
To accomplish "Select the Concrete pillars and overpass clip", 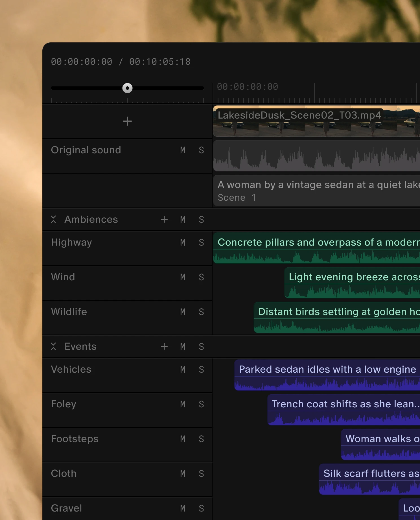I will point(316,248).
